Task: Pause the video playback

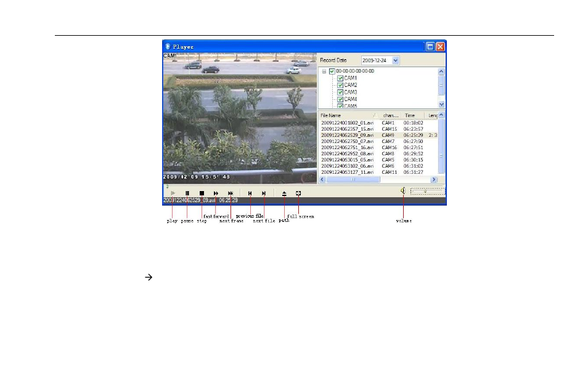Action: coord(187,193)
